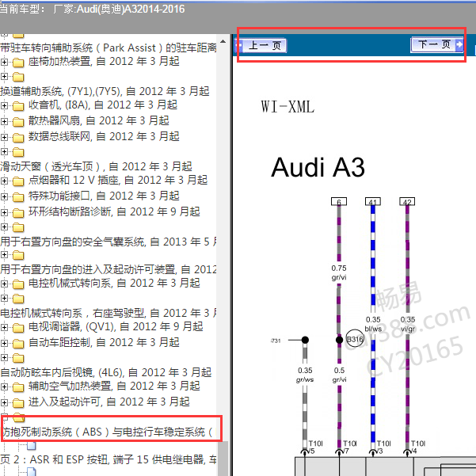Click the document icon above 页 2 entry
Viewport: 476px width, 476px height.
coord(31,445)
